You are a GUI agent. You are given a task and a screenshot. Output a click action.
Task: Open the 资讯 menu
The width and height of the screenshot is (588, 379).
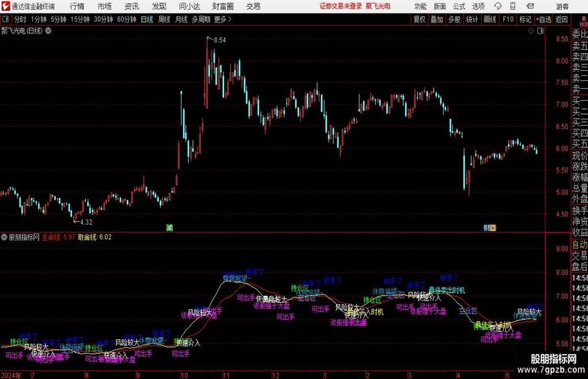(132, 6)
